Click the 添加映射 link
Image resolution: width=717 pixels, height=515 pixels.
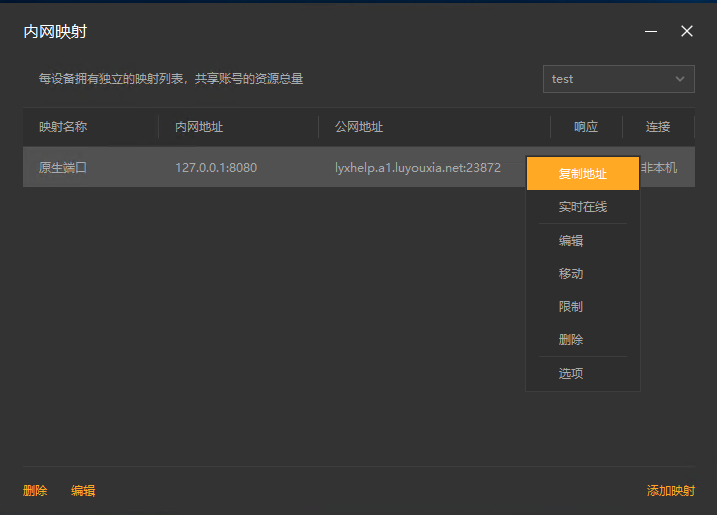tap(671, 491)
